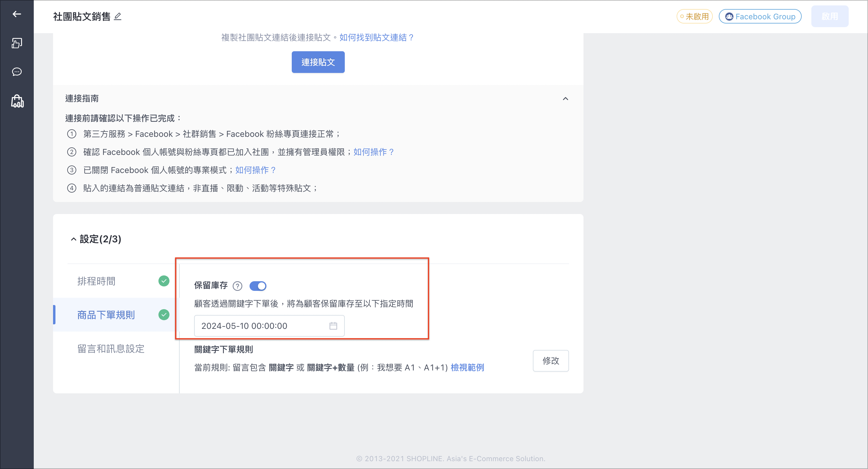Viewport: 868px width, 469px height.
Task: Open the chat messages icon in the sidebar
Action: click(17, 72)
